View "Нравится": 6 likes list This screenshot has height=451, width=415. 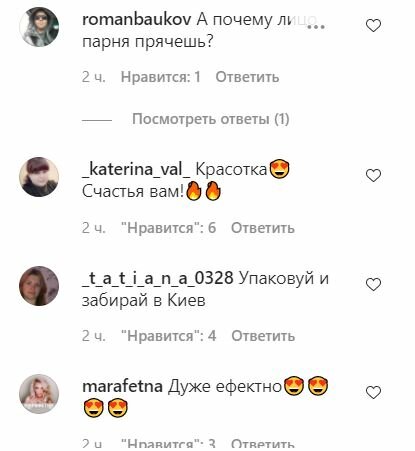coord(168,228)
